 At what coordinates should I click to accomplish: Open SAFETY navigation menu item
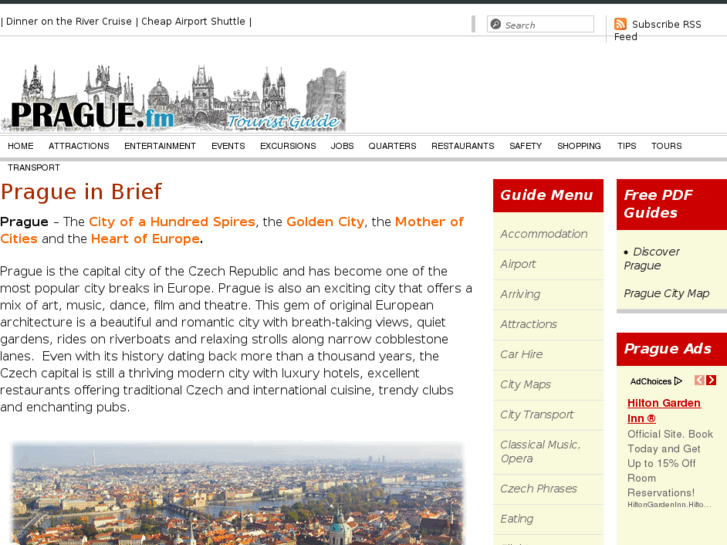[526, 146]
